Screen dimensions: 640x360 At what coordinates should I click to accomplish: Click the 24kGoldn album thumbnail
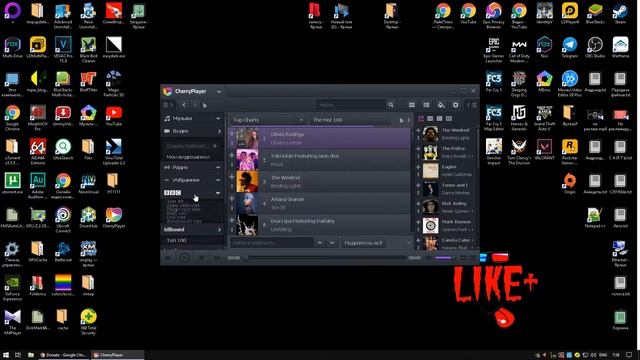point(247,160)
